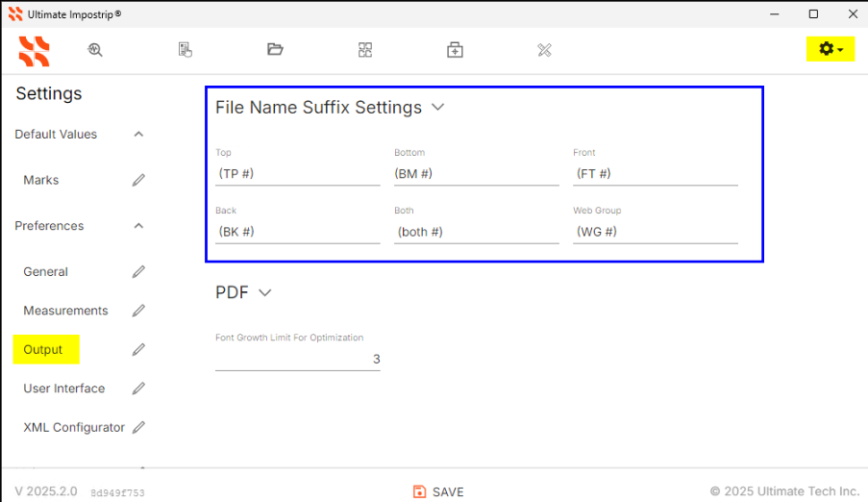The width and height of the screenshot is (868, 502).
Task: Open User Interface preferences item
Action: (x=64, y=389)
